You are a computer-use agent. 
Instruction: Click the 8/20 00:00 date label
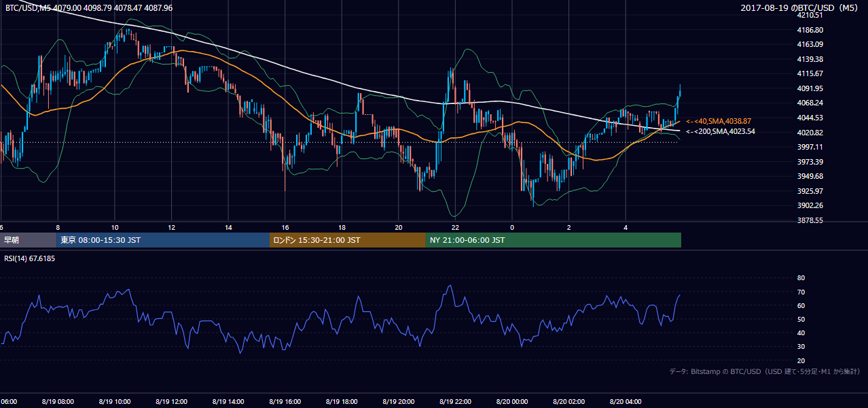[512, 402]
